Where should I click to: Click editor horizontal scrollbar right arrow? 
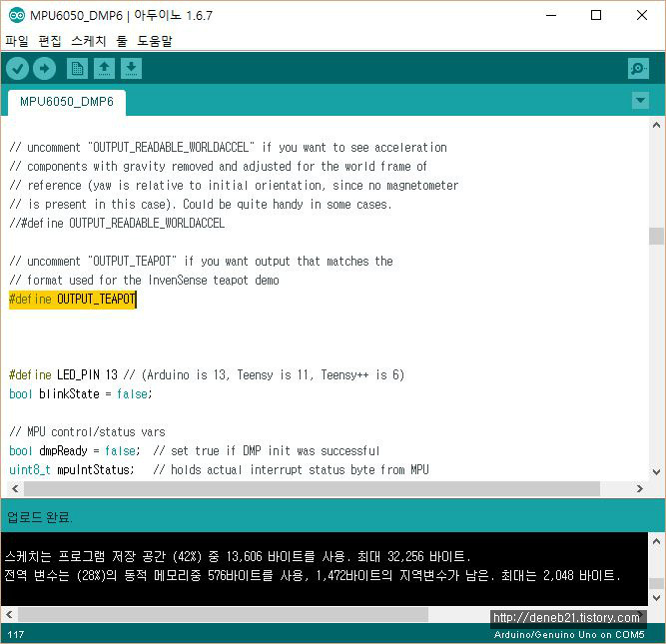pos(640,488)
